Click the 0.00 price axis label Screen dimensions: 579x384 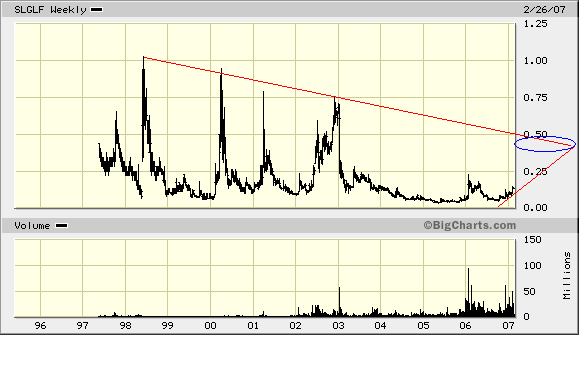535,208
